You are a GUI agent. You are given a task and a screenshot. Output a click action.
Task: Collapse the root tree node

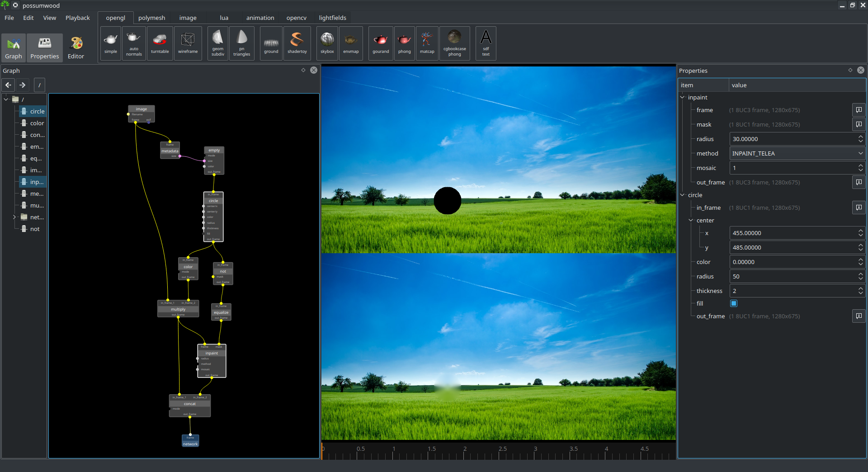click(x=6, y=99)
